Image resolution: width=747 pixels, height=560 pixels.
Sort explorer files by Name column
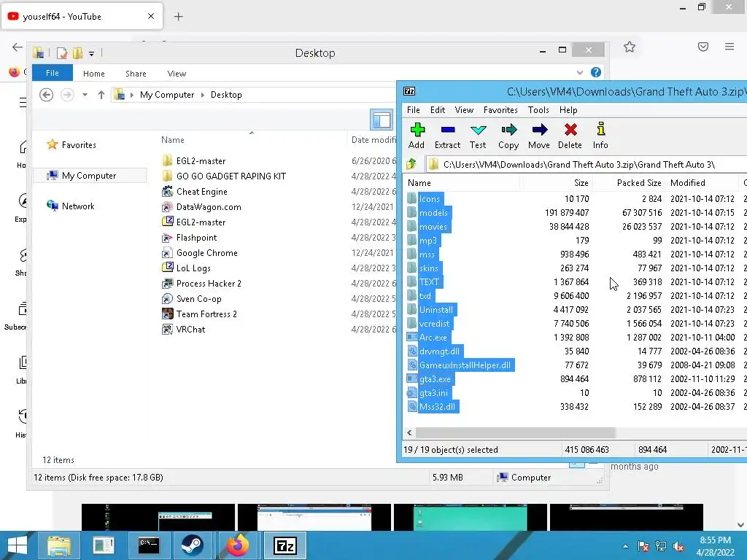pos(251,139)
